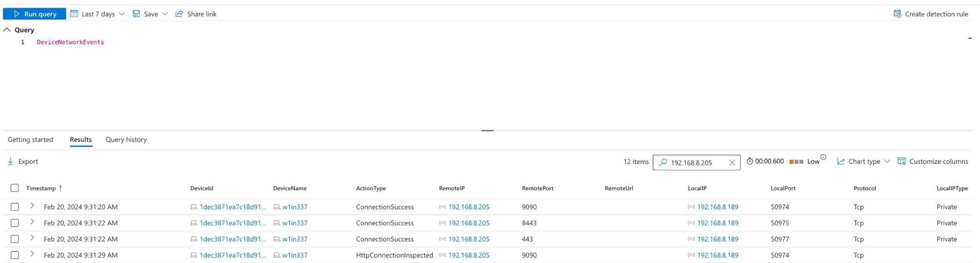Click the DeviceId column header

pyautogui.click(x=202, y=188)
